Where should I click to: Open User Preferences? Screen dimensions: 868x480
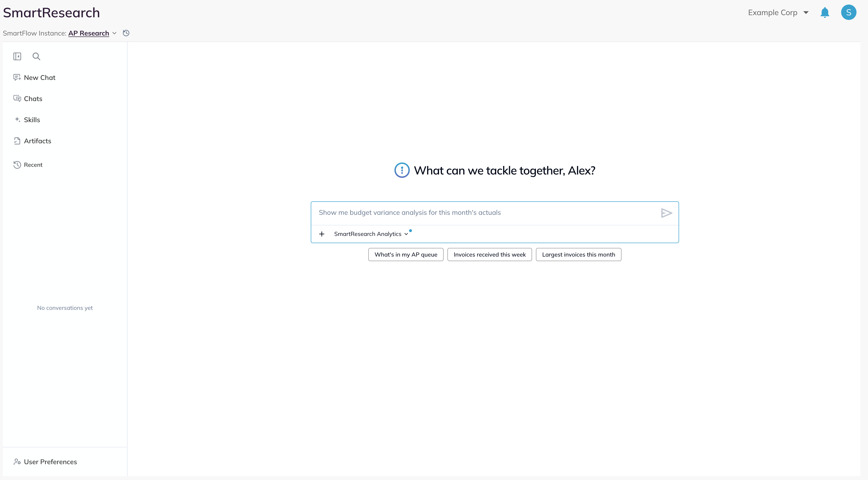pyautogui.click(x=45, y=462)
